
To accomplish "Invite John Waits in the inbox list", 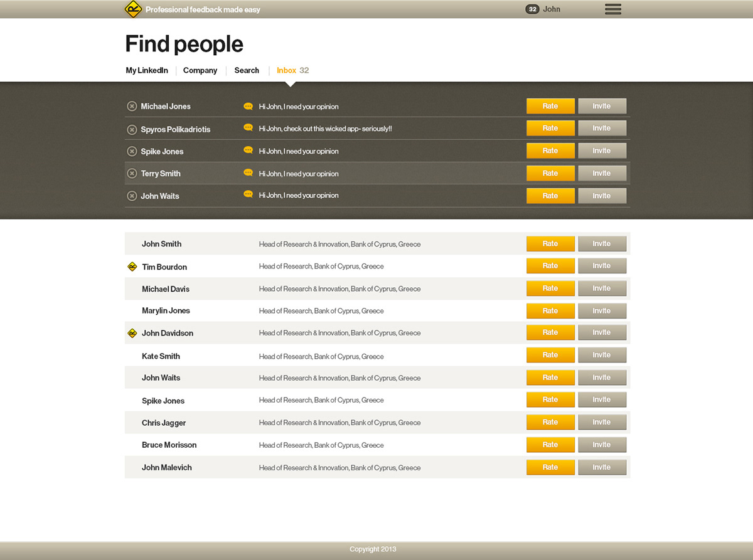I will coord(602,196).
